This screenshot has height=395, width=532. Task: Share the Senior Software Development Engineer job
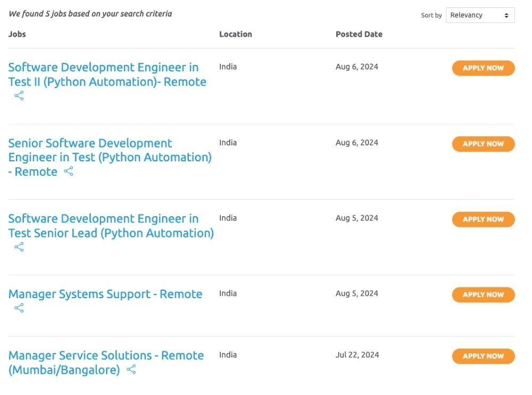69,171
